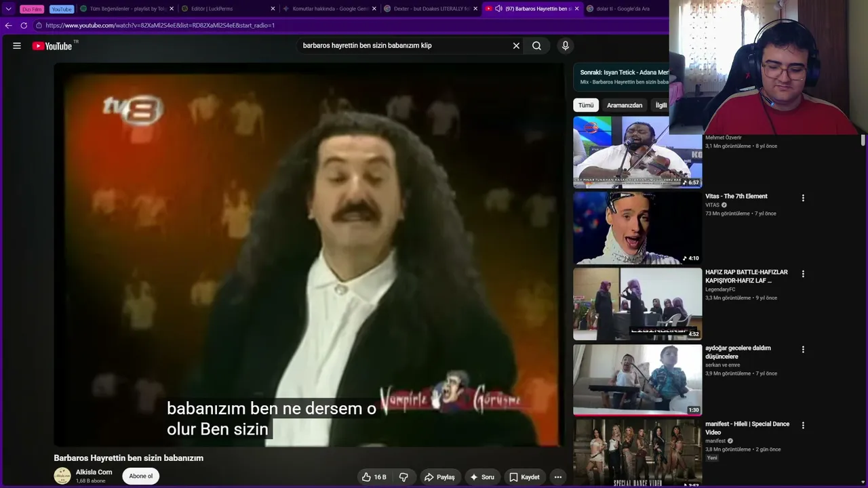Open manifest Hileli Special Dance Video title
868x488 pixels.
tap(747, 428)
